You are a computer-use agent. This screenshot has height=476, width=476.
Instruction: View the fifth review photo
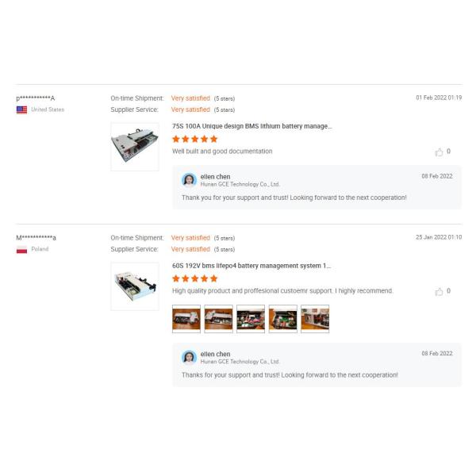pyautogui.click(x=315, y=319)
